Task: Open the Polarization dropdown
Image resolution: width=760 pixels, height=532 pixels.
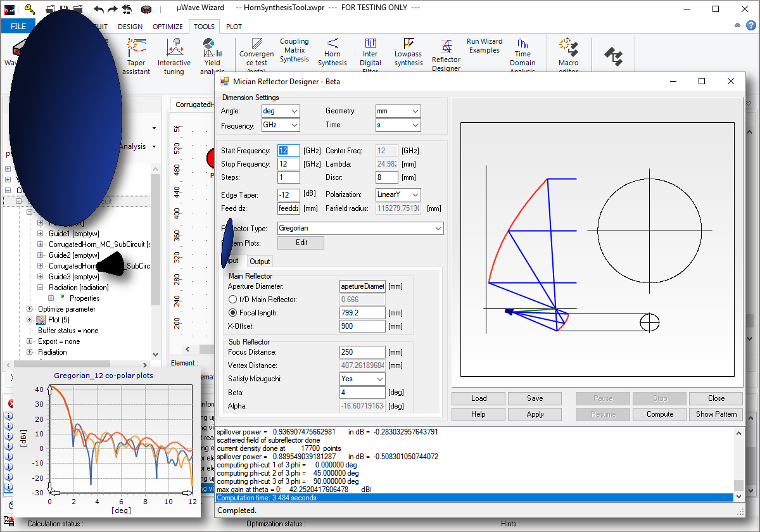Action: [398, 194]
